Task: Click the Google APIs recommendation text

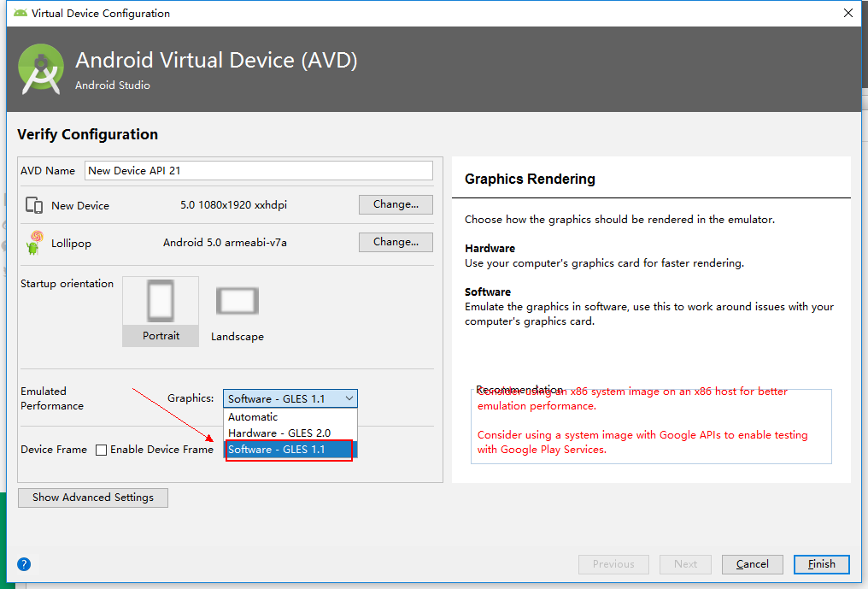Action: click(x=642, y=442)
